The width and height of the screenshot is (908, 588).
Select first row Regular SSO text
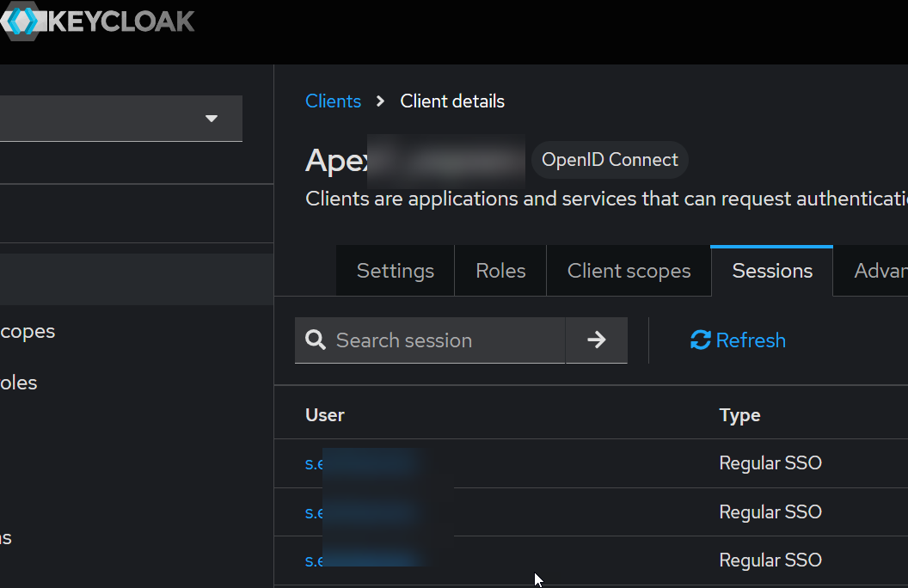(770, 463)
